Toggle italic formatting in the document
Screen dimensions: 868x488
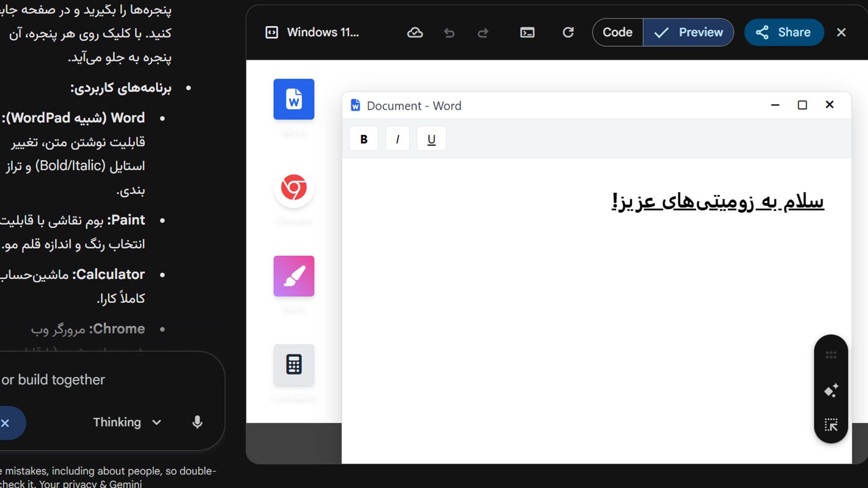pos(397,138)
